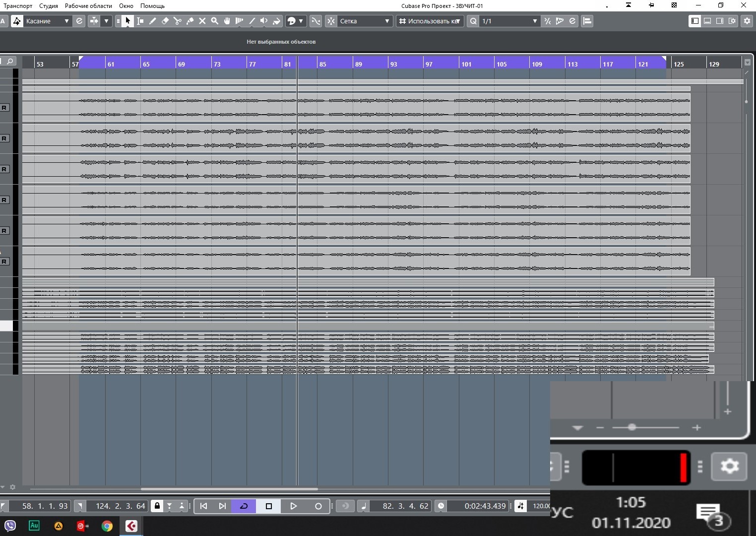The image size is (756, 536).
Task: Toggle the Auto-Scroll button
Action: click(x=94, y=21)
